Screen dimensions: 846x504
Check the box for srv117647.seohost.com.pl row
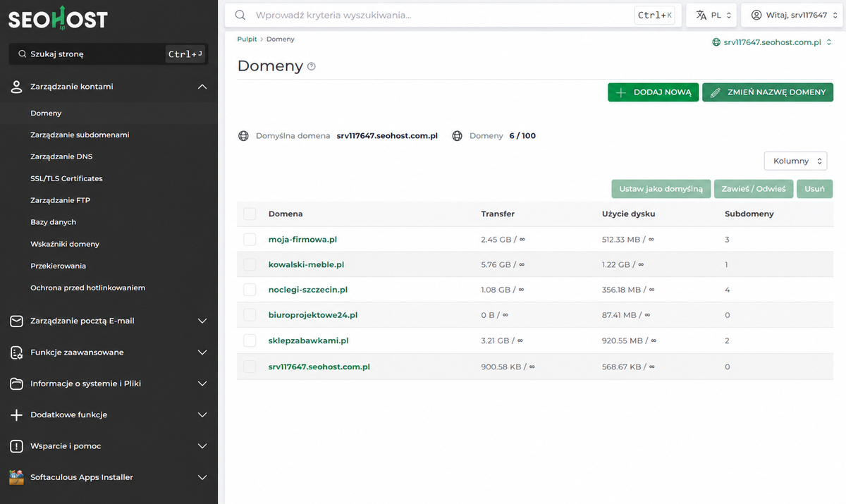click(250, 367)
